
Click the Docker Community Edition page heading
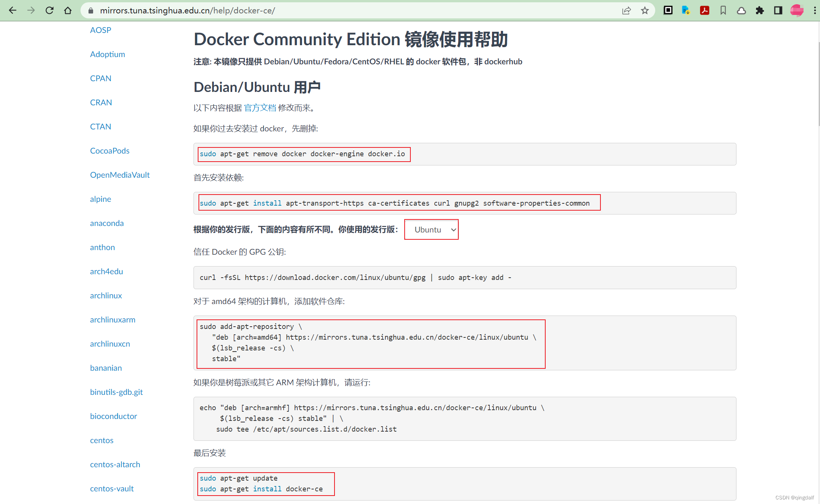pos(351,39)
